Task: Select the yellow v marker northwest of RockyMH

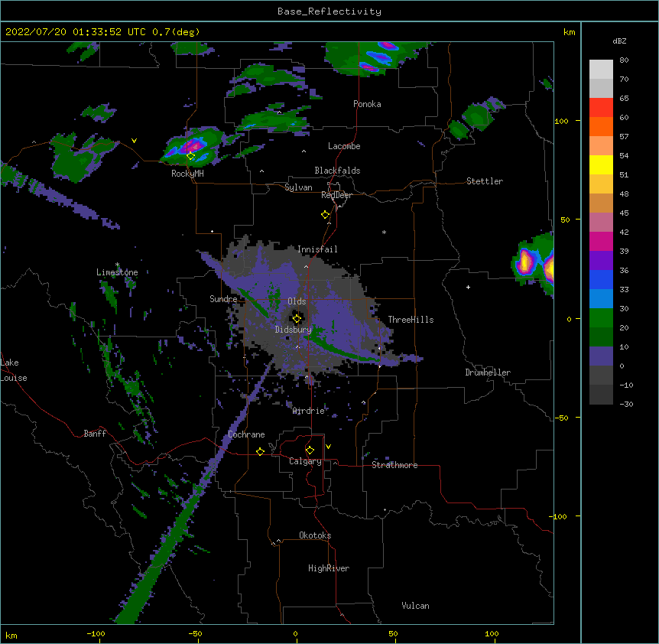Action: point(134,141)
